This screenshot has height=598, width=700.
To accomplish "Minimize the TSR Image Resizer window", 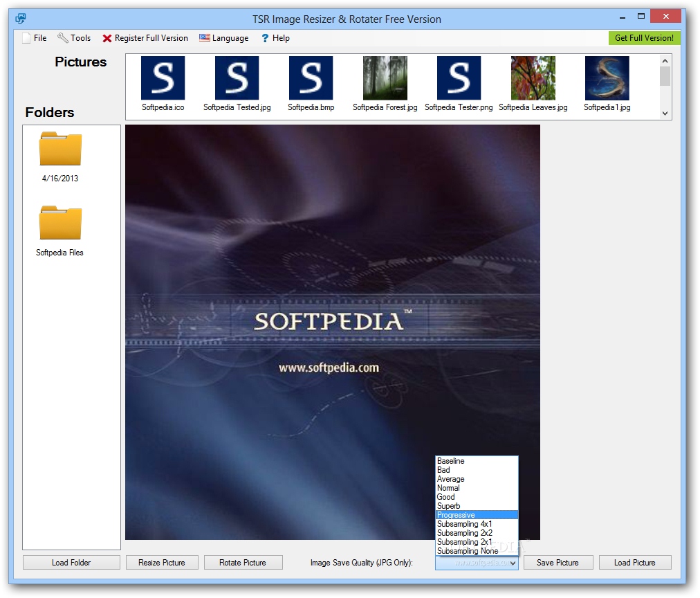I will [x=623, y=17].
